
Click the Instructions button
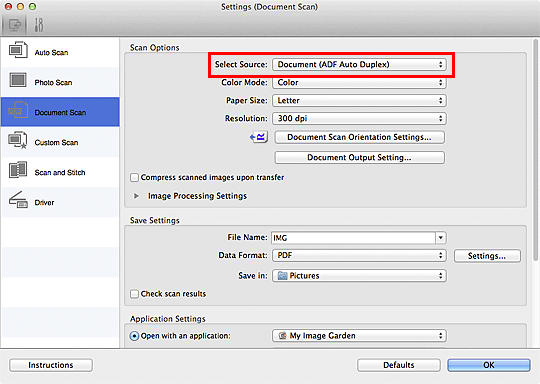tap(51, 365)
